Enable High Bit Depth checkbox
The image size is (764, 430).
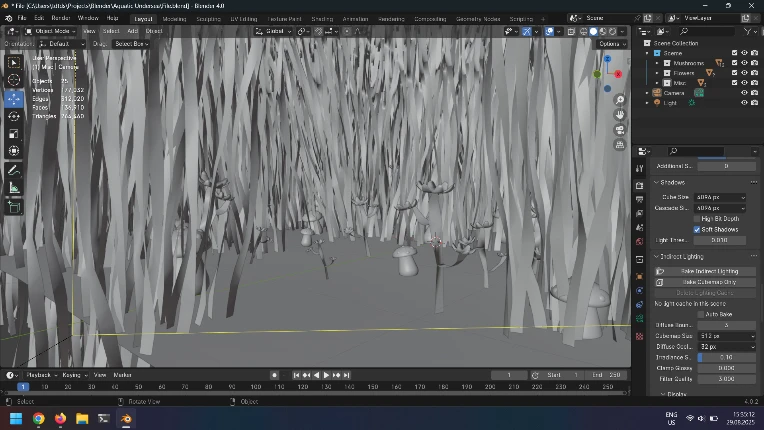[x=697, y=219]
